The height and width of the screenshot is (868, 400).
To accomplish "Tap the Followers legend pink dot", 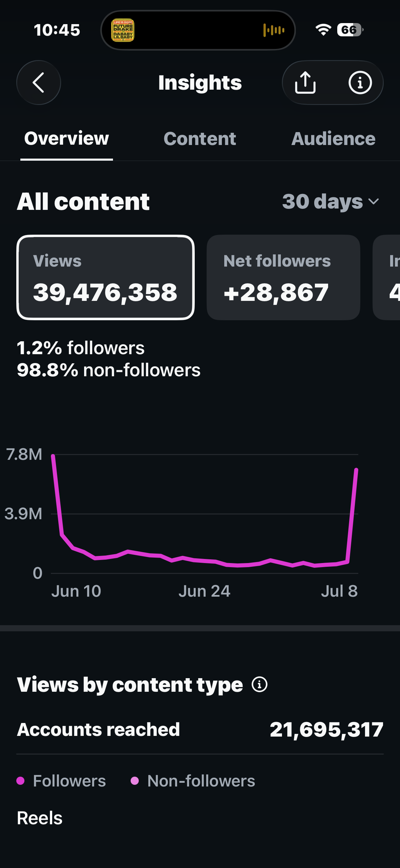I will (x=20, y=781).
